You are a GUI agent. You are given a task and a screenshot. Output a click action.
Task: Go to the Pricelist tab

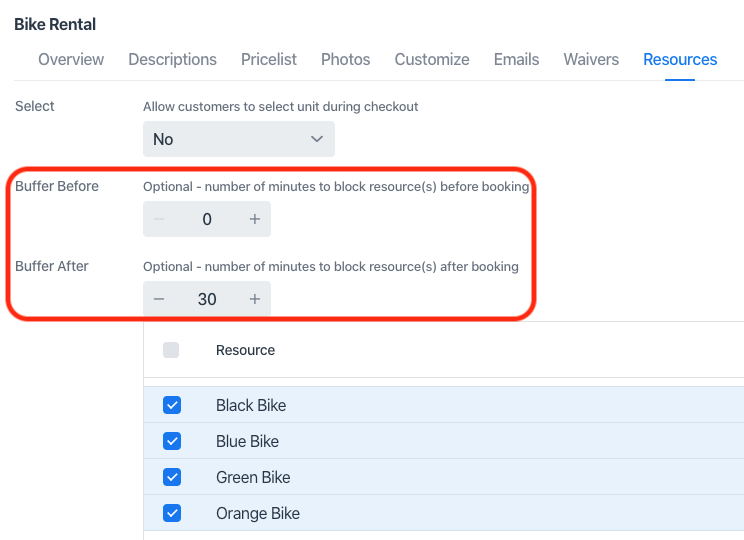[269, 59]
